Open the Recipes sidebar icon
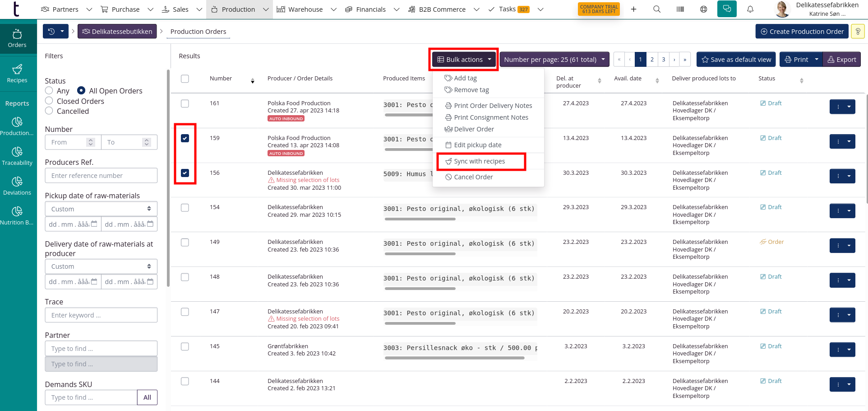The height and width of the screenshot is (411, 868). coord(17,73)
